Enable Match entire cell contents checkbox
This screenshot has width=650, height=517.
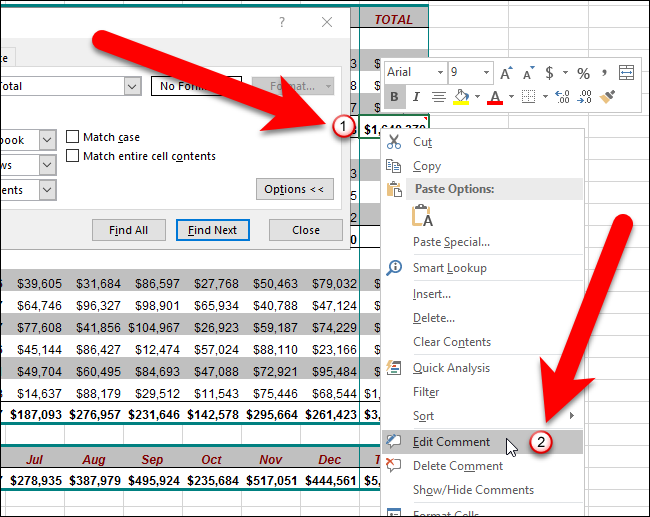click(73, 155)
